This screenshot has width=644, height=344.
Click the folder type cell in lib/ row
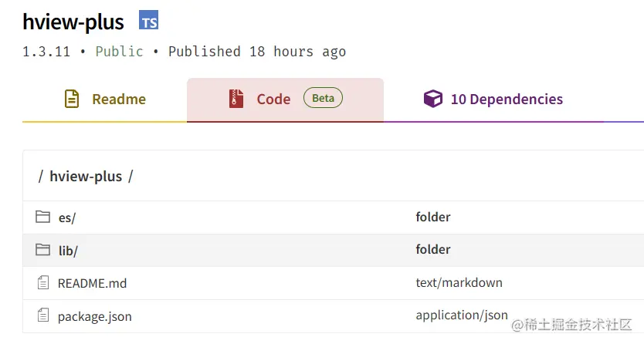coord(433,249)
